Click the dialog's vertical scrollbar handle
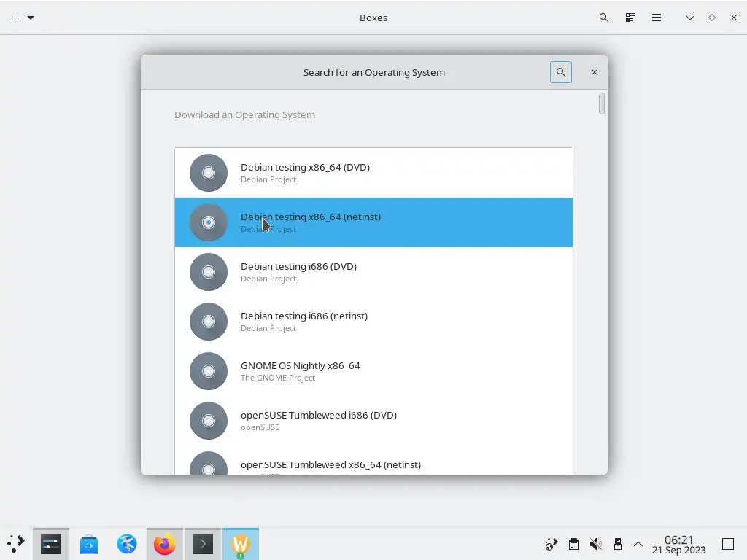The width and height of the screenshot is (747, 560). pyautogui.click(x=602, y=104)
